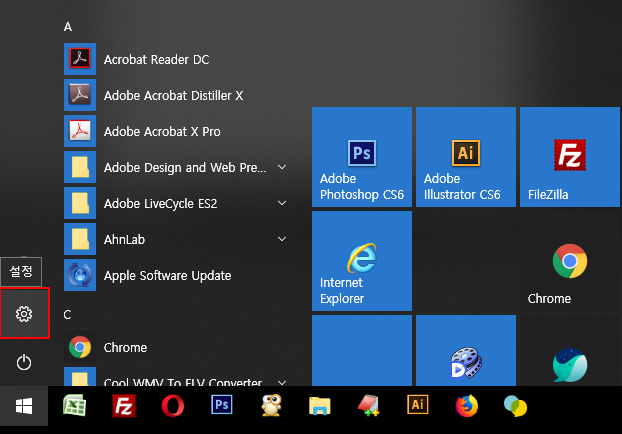Open Excel from the taskbar

(74, 406)
